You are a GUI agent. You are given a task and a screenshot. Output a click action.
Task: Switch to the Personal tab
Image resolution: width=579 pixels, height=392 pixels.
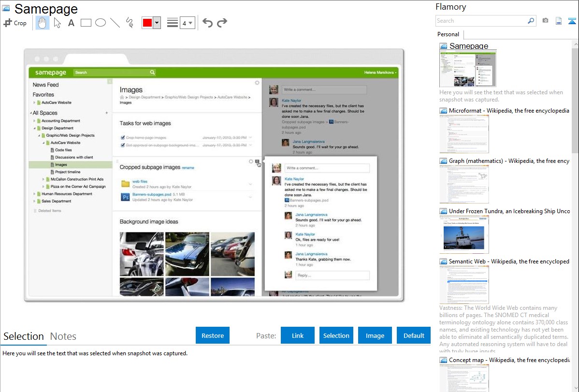point(449,34)
